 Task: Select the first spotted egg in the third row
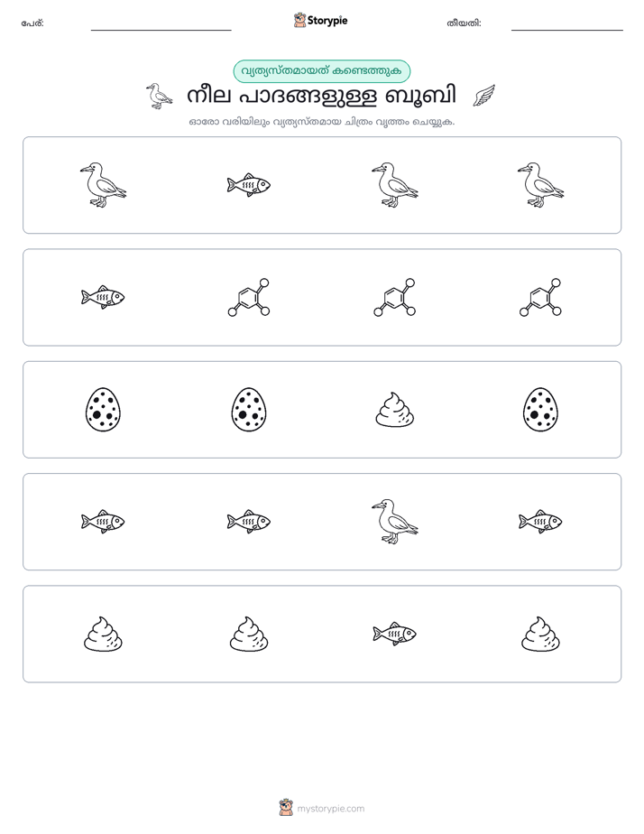pyautogui.click(x=103, y=410)
